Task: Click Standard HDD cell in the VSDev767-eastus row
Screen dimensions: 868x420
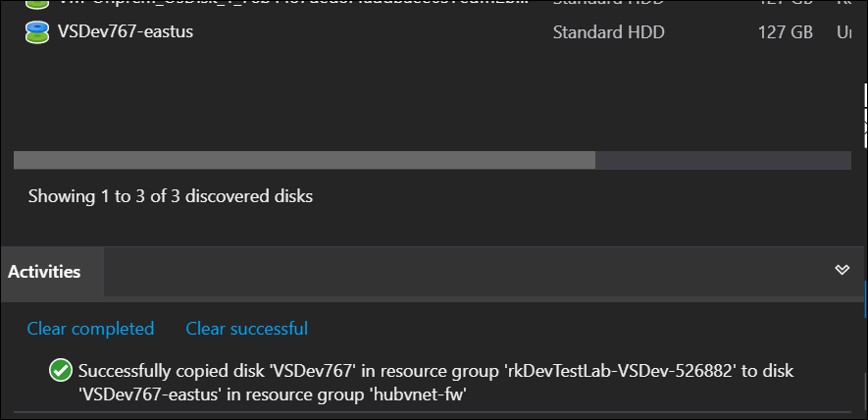Action: 608,32
